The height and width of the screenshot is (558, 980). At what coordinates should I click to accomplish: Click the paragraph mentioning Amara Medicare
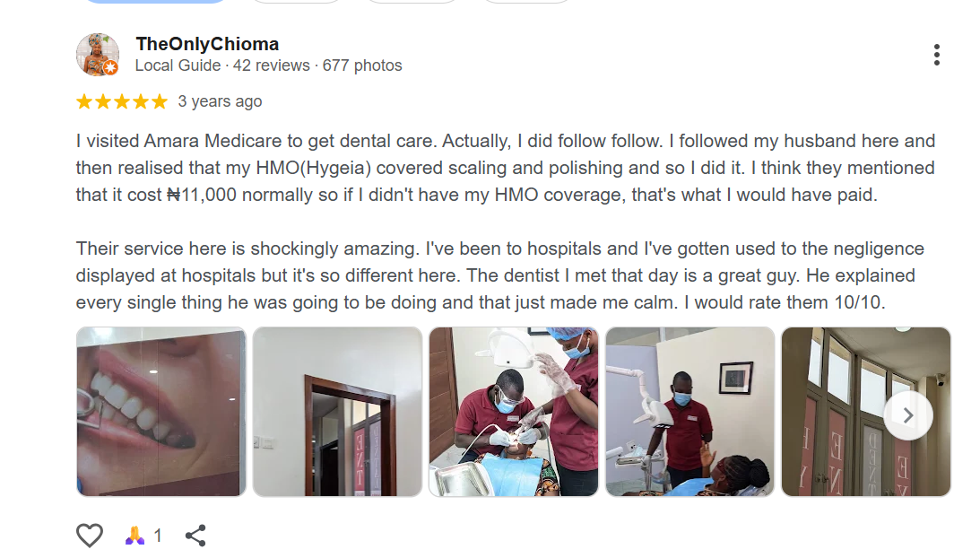[x=505, y=168]
